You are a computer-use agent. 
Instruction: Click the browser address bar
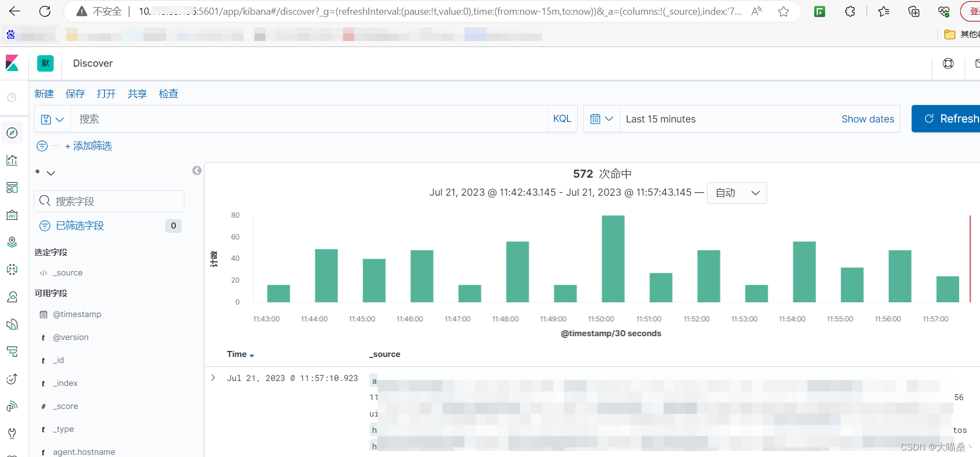[432, 11]
